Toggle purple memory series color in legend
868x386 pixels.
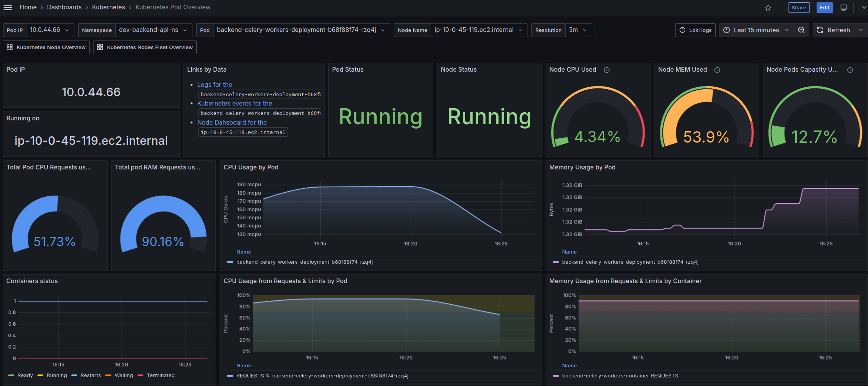pos(556,262)
